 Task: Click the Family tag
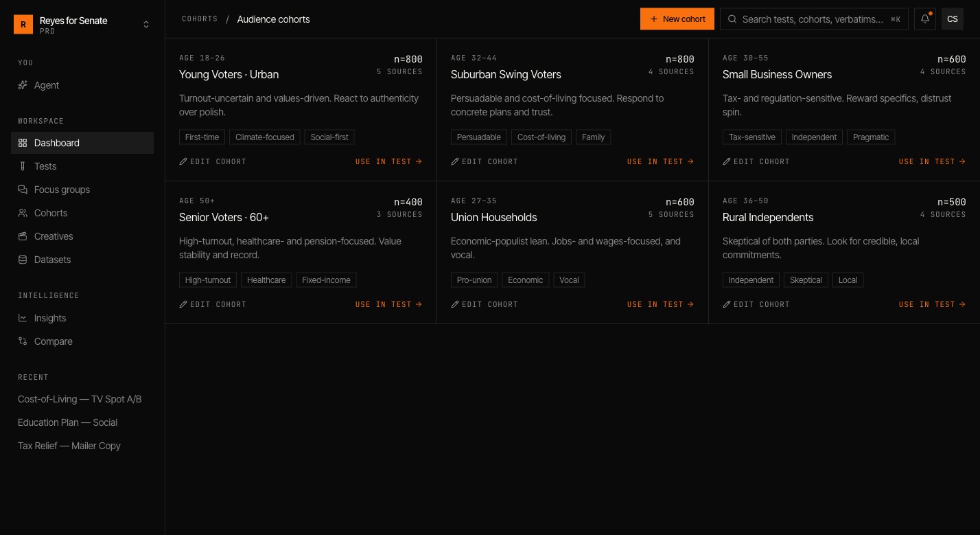point(594,137)
